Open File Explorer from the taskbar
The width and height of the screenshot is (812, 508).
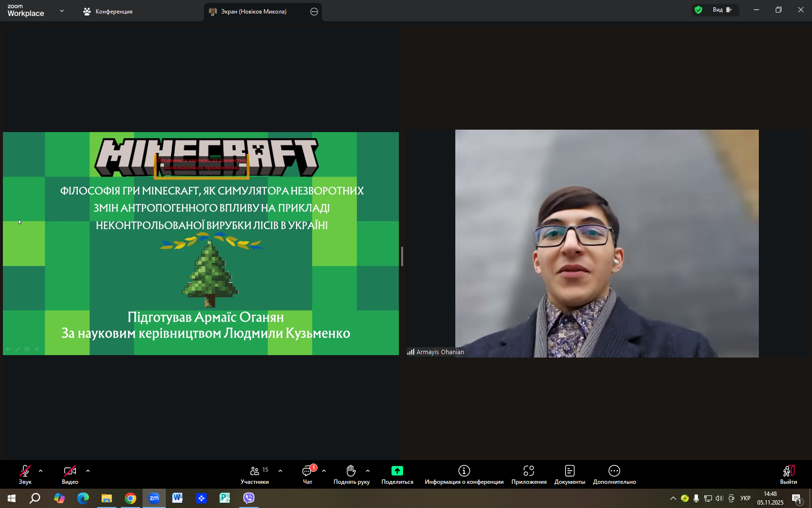107,498
